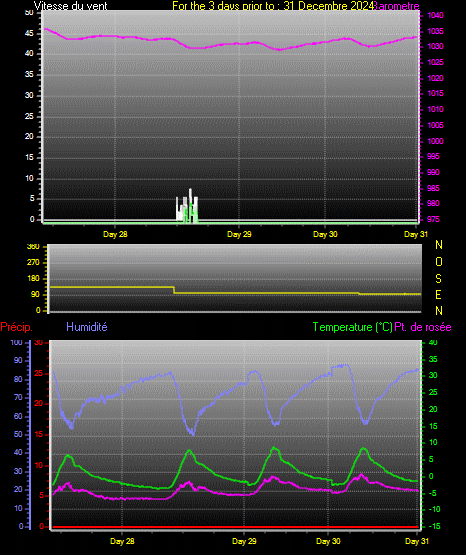Click the E compass direction letter
Viewport: 466px width, 555px height.
click(438, 295)
